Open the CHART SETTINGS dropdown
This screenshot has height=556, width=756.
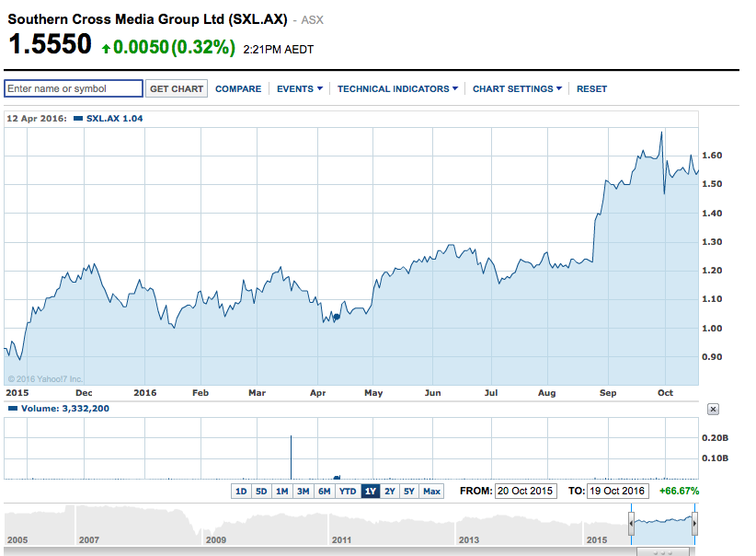coord(517,88)
